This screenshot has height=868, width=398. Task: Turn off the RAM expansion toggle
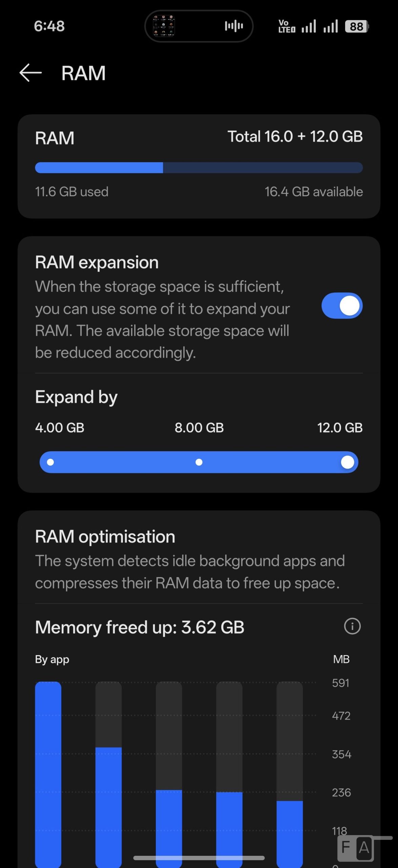[x=342, y=305]
